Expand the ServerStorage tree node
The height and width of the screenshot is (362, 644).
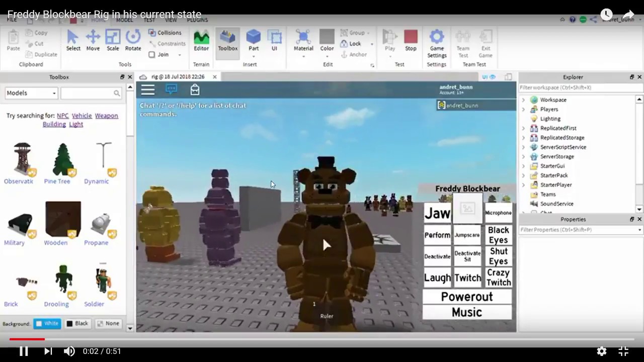coord(523,156)
